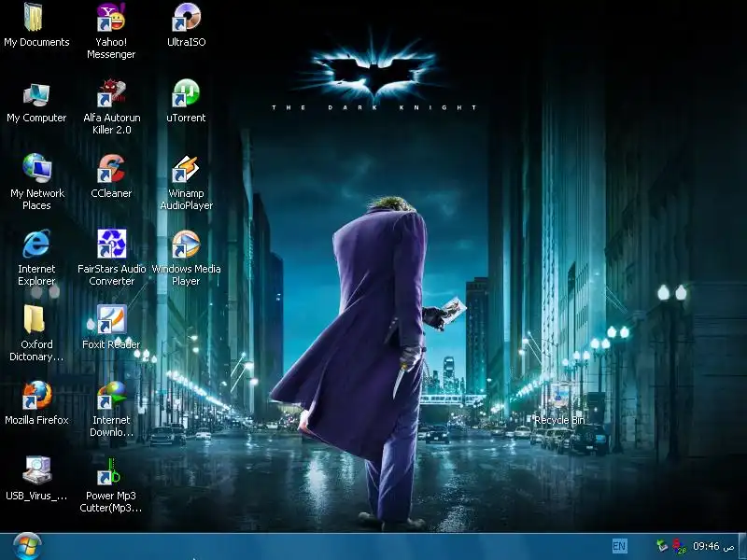747x560 pixels.
Task: Click the uTorrent desktop shortcut
Action: point(186,92)
